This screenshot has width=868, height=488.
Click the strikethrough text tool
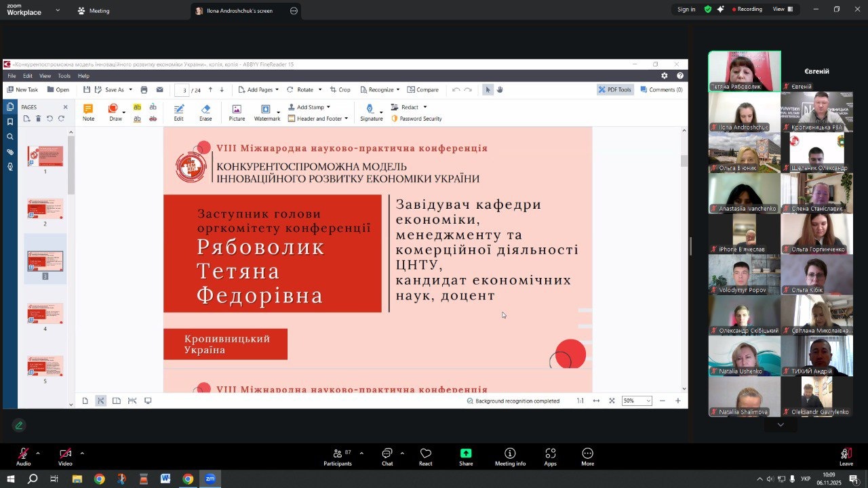[x=153, y=119]
